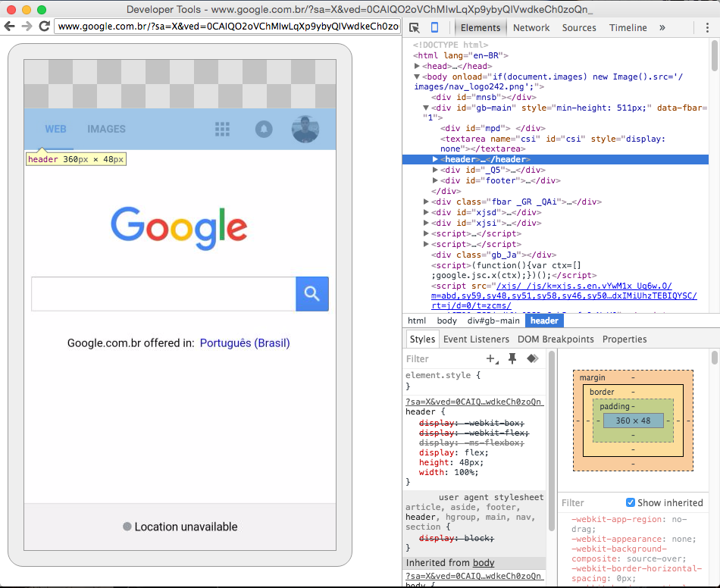Open Google apps grid icon
The image size is (720, 588).
pos(222,129)
